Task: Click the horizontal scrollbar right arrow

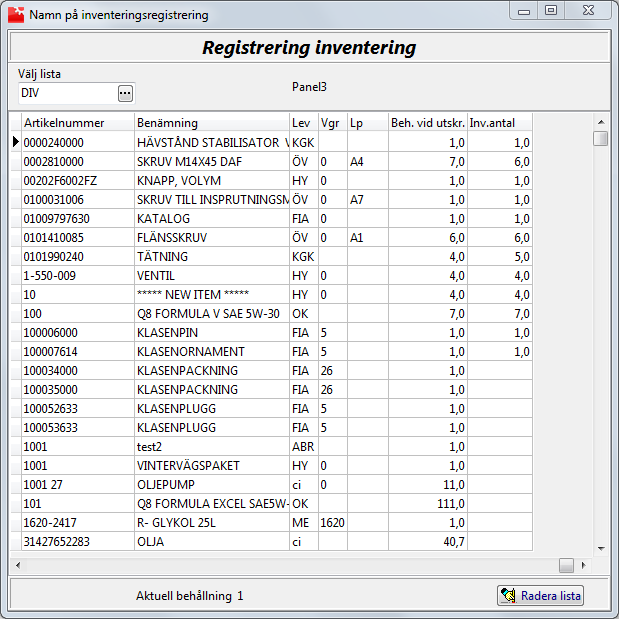Action: (x=583, y=565)
